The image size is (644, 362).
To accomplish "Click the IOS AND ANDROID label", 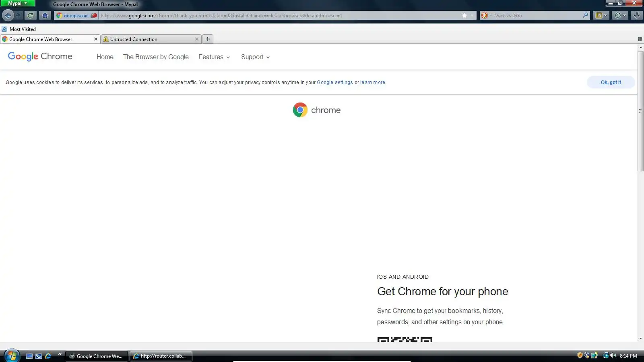I will tap(402, 277).
